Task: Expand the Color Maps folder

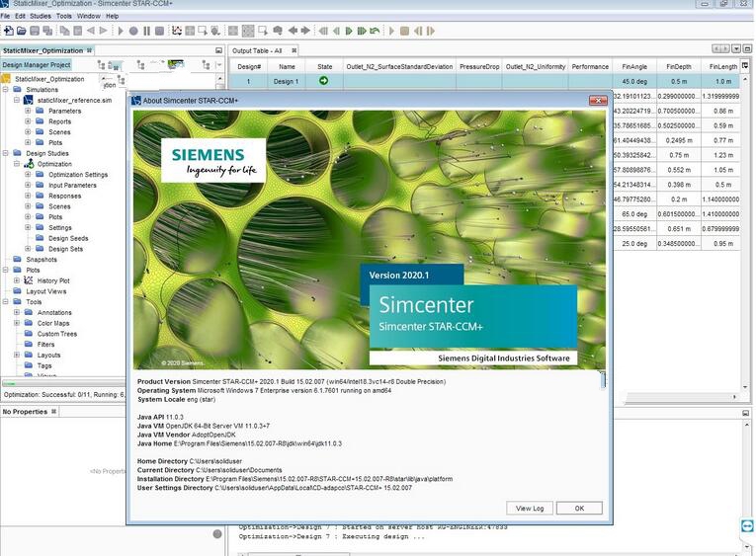Action: pos(17,323)
